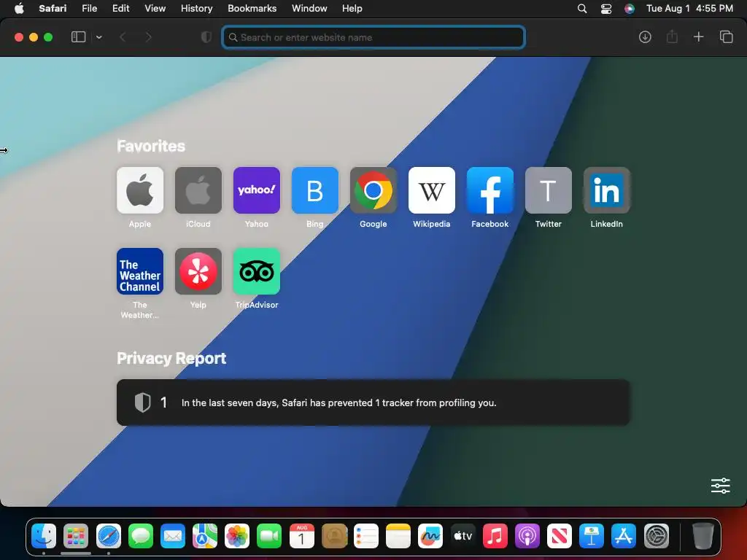This screenshot has height=560, width=747.
Task: Open FaceTime from the Dock
Action: coord(269,536)
